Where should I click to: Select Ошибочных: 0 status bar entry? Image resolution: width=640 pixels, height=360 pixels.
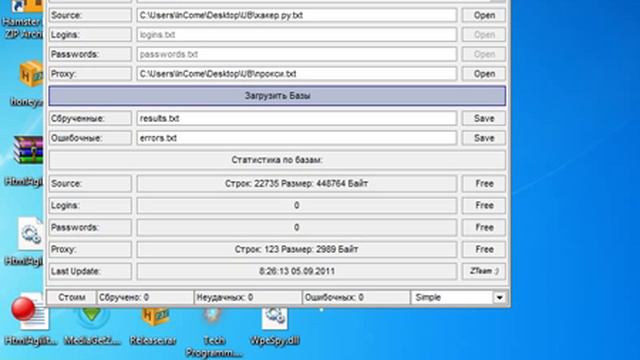click(356, 298)
